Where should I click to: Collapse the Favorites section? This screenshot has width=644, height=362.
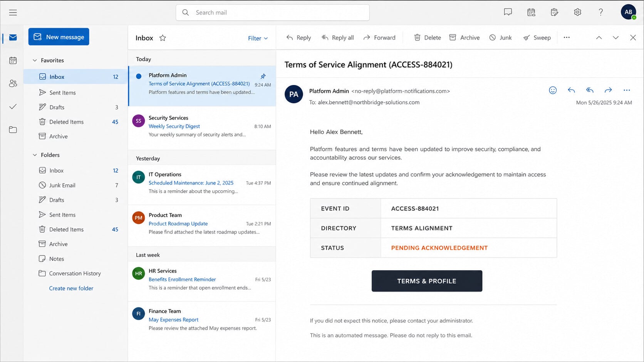35,60
